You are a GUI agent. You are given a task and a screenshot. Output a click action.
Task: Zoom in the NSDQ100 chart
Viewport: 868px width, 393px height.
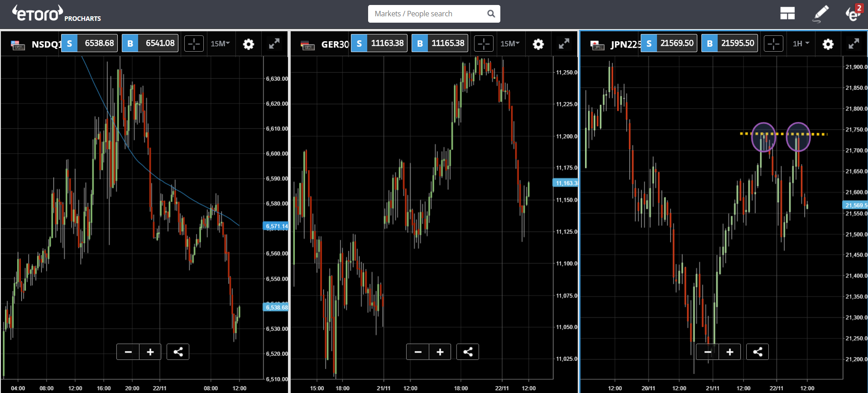(150, 352)
